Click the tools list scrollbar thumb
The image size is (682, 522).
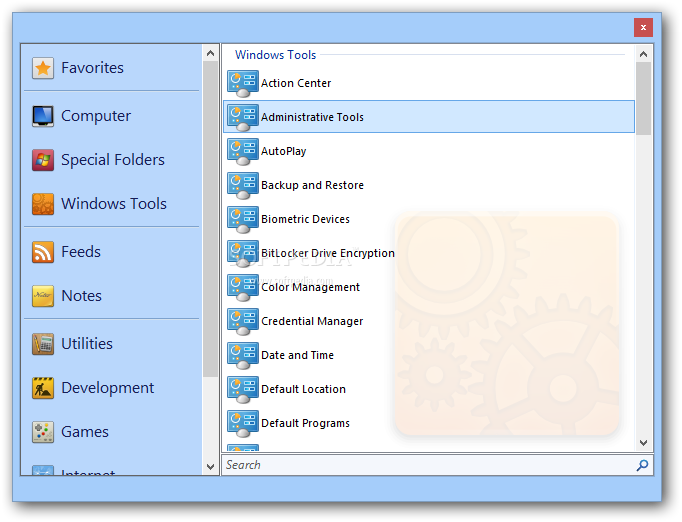(x=643, y=99)
